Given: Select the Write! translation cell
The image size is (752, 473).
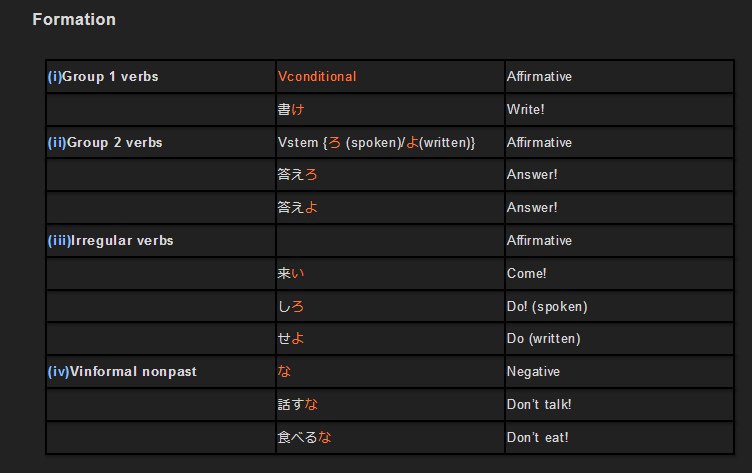Looking at the screenshot, I should pyautogui.click(x=619, y=109).
